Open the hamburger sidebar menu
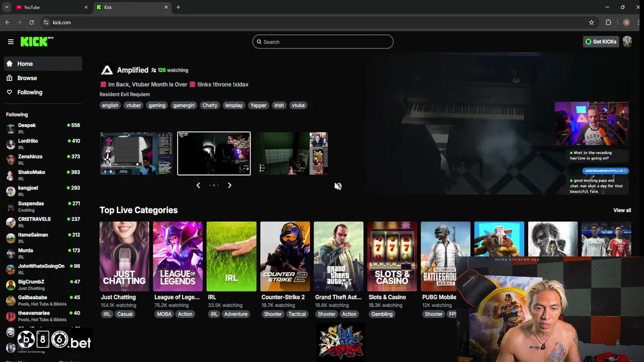Viewport: 644px width, 362px height. (11, 42)
